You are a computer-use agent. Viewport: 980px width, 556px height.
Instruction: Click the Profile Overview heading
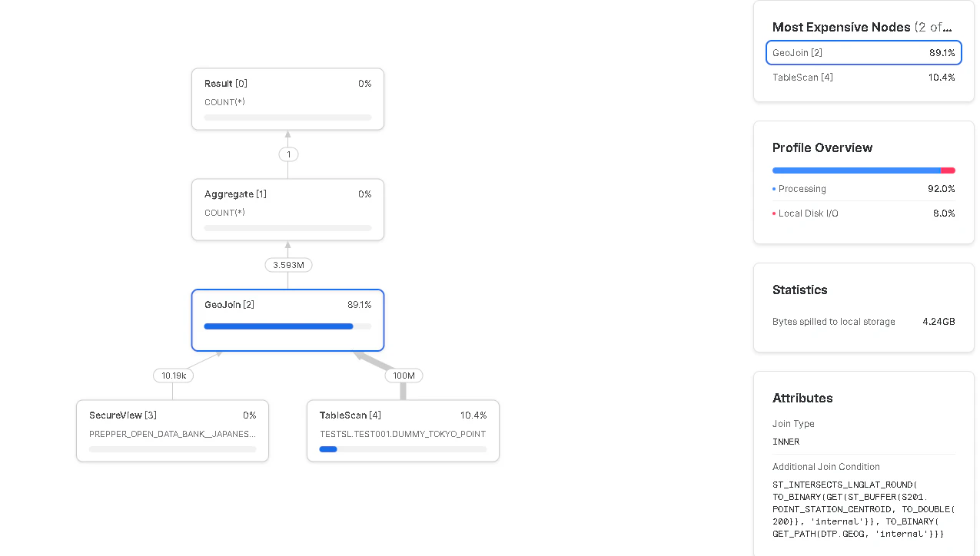click(x=822, y=147)
